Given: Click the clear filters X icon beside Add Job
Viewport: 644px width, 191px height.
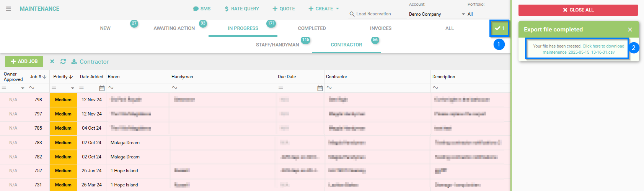Looking at the screenshot, I should coord(52,61).
